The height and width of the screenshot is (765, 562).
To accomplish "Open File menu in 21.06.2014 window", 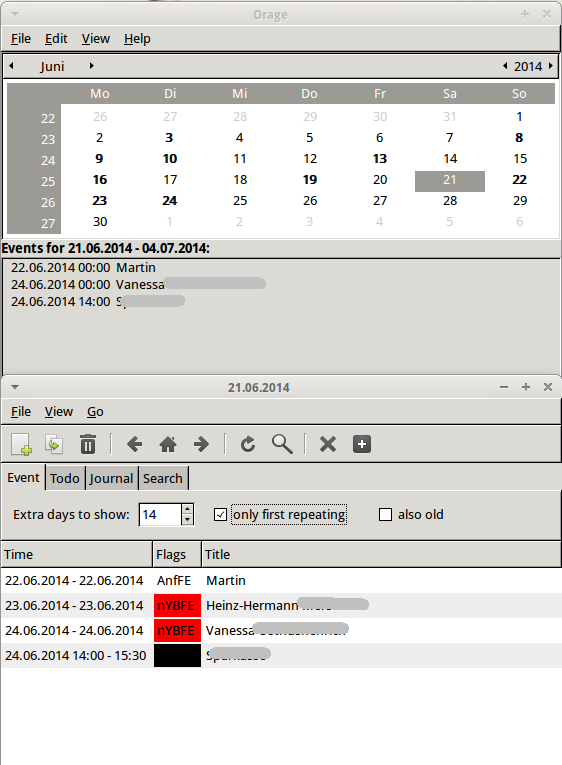I will click(21, 412).
